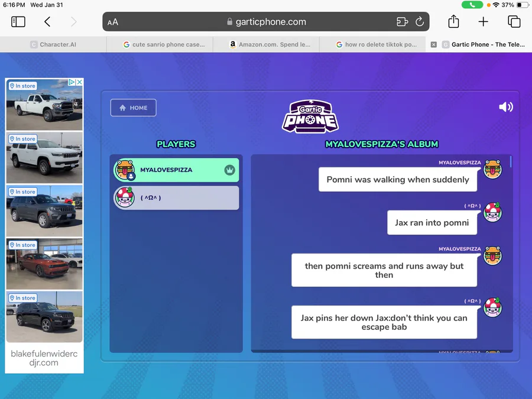Screen dimensions: 532x399
Task: Click message 'then pomni screams and runs away'
Action: (x=384, y=270)
